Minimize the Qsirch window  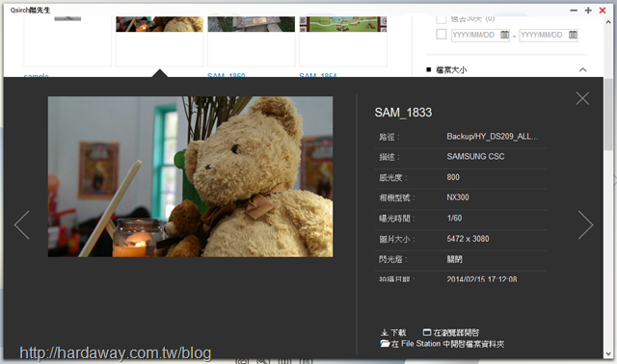[574, 11]
